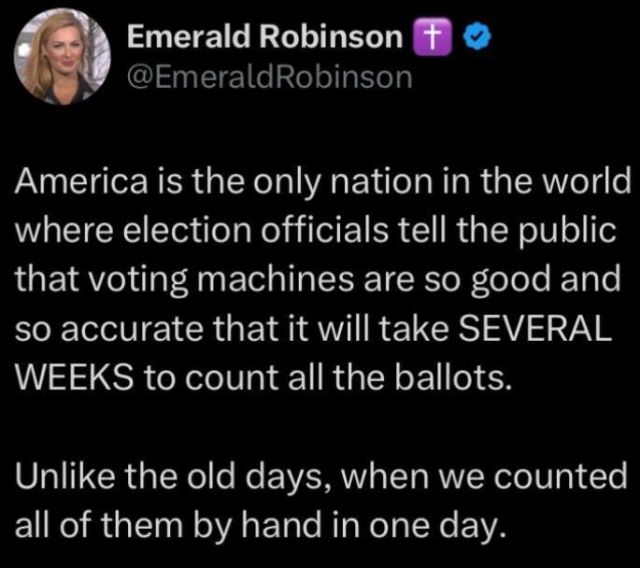Image resolution: width=640 pixels, height=568 pixels.
Task: Click the blue verified checkmark badge
Action: point(456,37)
